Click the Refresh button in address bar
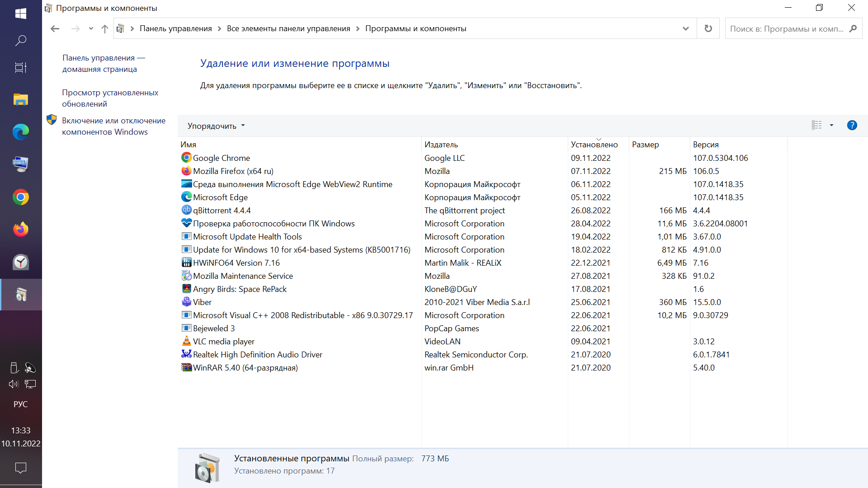 tap(708, 28)
